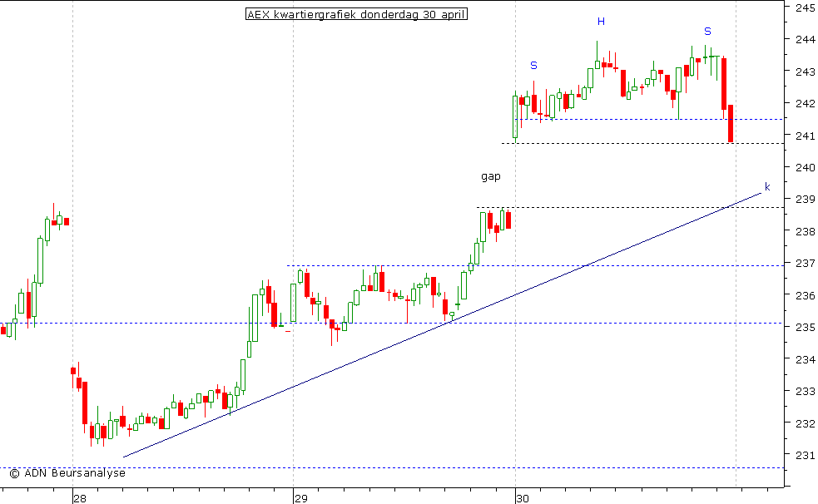Click the date label '30' on the x-axis
The image size is (818, 504).
[523, 499]
